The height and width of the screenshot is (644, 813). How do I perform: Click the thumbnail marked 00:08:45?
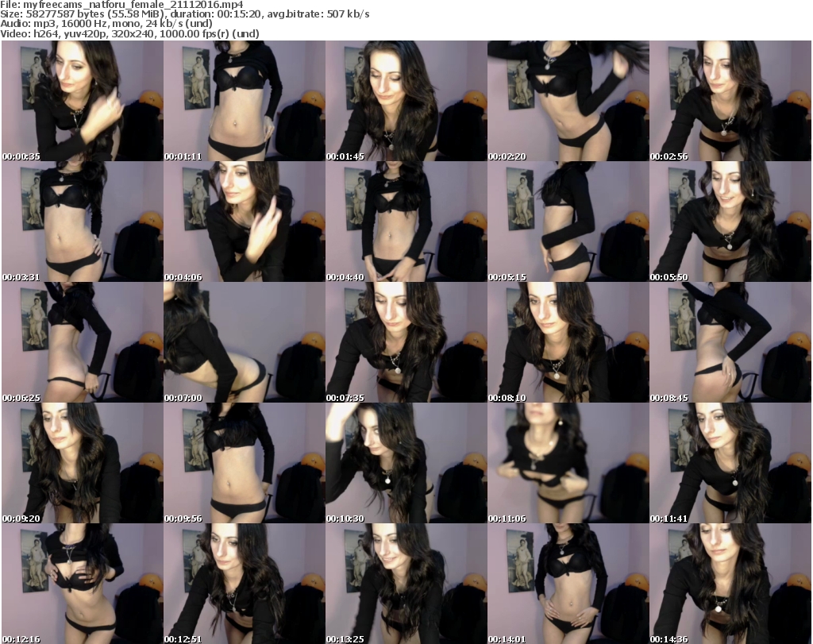click(x=730, y=343)
